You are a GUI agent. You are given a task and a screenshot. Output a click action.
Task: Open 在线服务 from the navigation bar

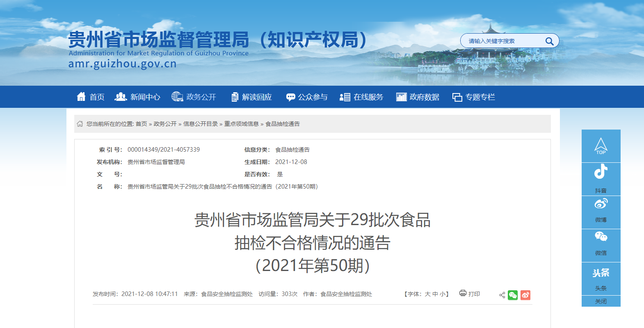(361, 97)
